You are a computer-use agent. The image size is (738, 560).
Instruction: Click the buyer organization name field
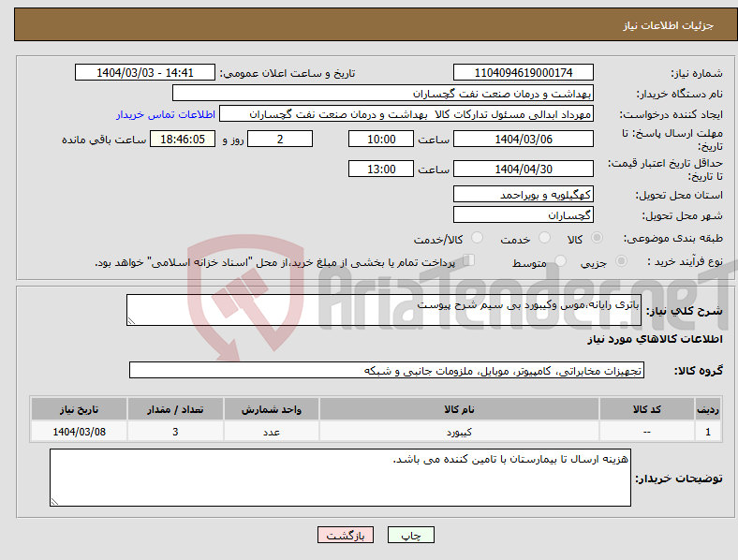tap(383, 93)
